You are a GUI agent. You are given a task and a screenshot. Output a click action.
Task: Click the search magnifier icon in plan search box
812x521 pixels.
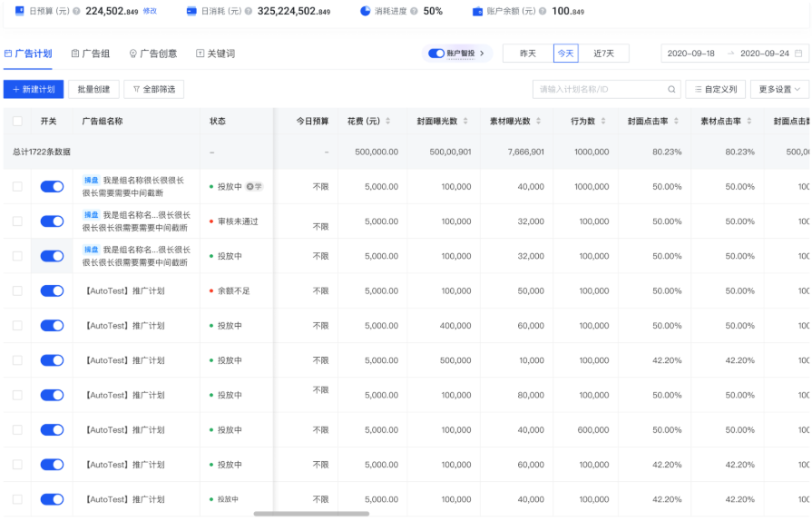click(x=671, y=89)
